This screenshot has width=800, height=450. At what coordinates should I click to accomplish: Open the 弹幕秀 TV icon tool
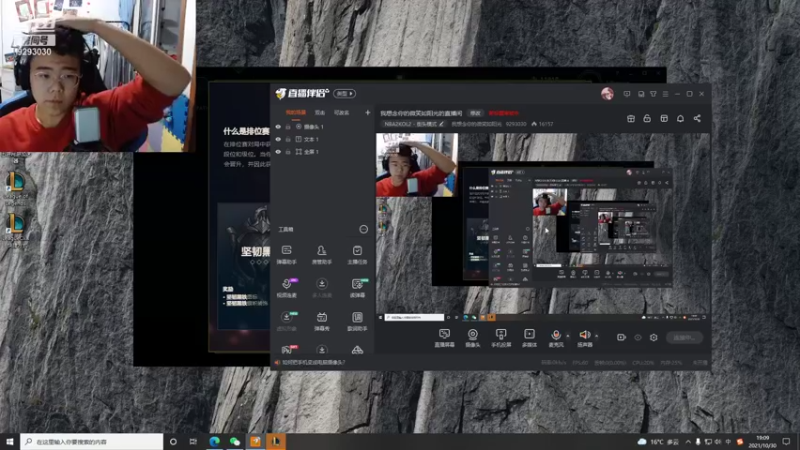(322, 321)
